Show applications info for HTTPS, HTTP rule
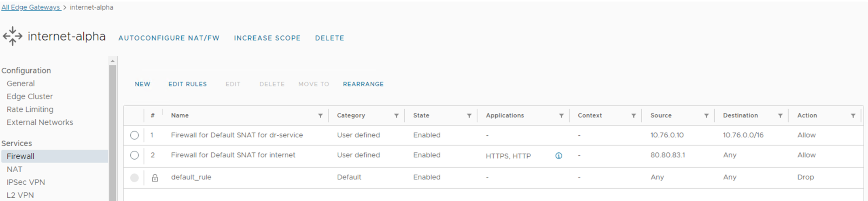This screenshot has width=868, height=201. click(x=559, y=156)
